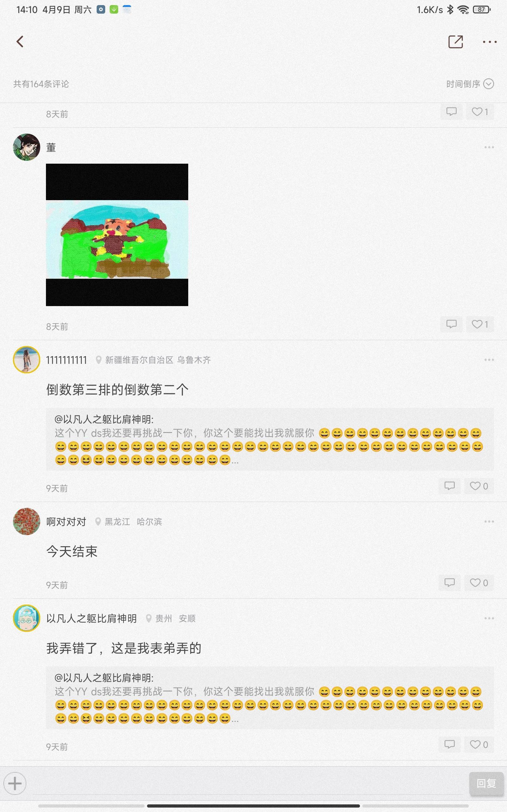
Task: Like the 倒数第三排的倒数第二个 comment
Action: click(479, 486)
